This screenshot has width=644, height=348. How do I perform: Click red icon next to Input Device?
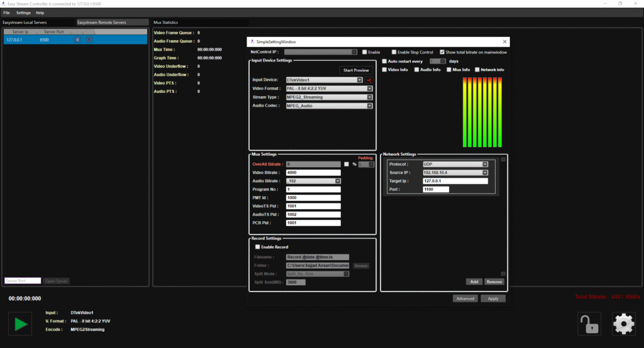(x=369, y=80)
